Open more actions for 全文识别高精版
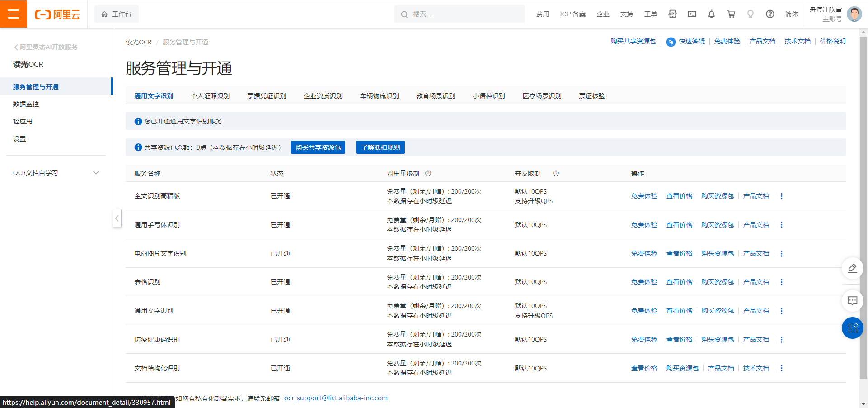Viewport: 868px width, 408px height. 781,196
